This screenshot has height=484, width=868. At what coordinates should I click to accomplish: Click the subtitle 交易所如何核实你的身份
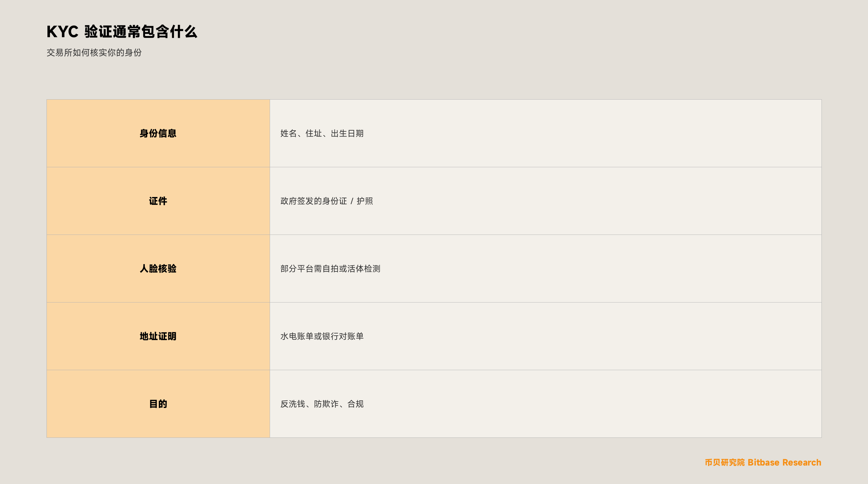(94, 53)
